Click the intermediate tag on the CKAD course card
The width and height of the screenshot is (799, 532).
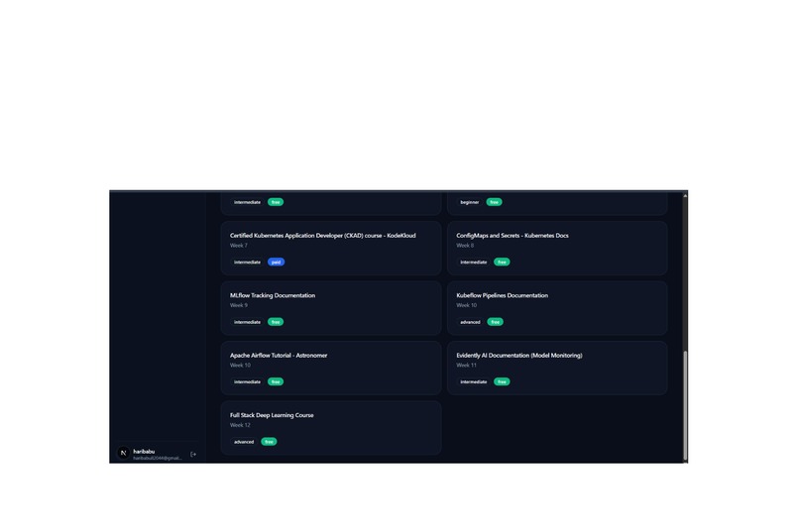(247, 263)
